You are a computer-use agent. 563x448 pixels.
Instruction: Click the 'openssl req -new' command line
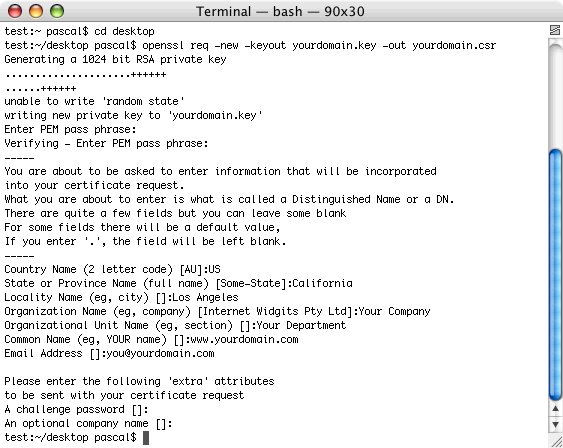[x=250, y=46]
